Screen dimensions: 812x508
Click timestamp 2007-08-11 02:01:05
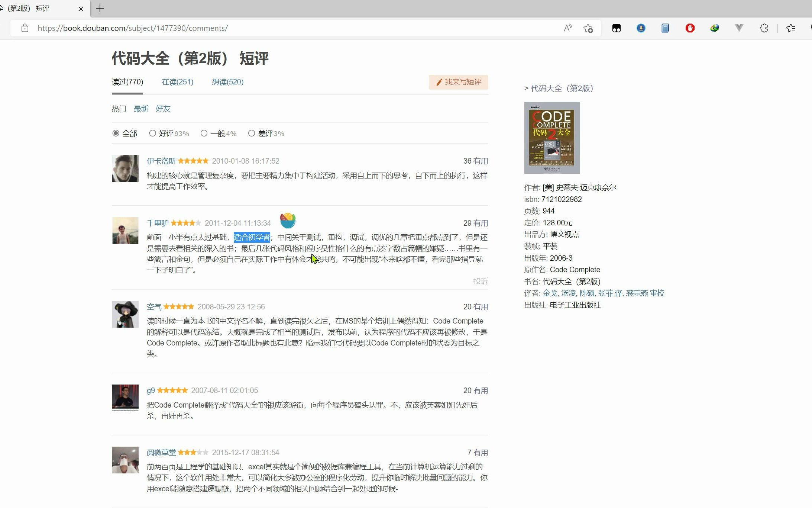[224, 390]
